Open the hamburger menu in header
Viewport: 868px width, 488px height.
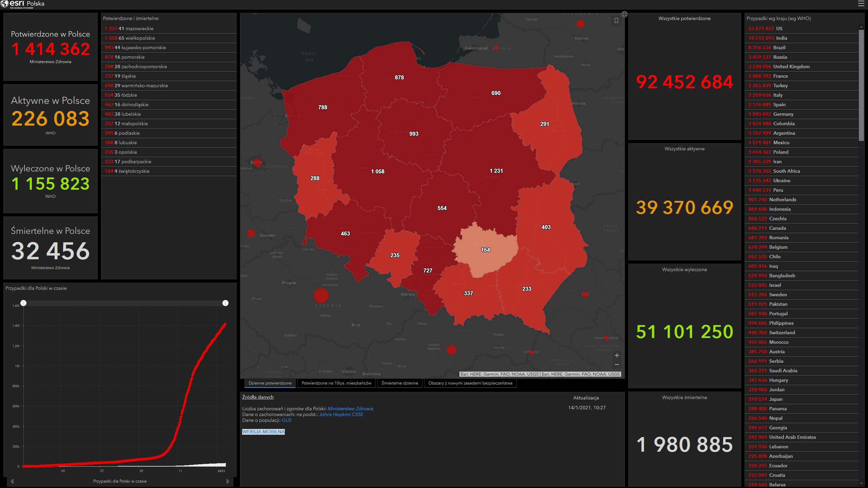(861, 4)
